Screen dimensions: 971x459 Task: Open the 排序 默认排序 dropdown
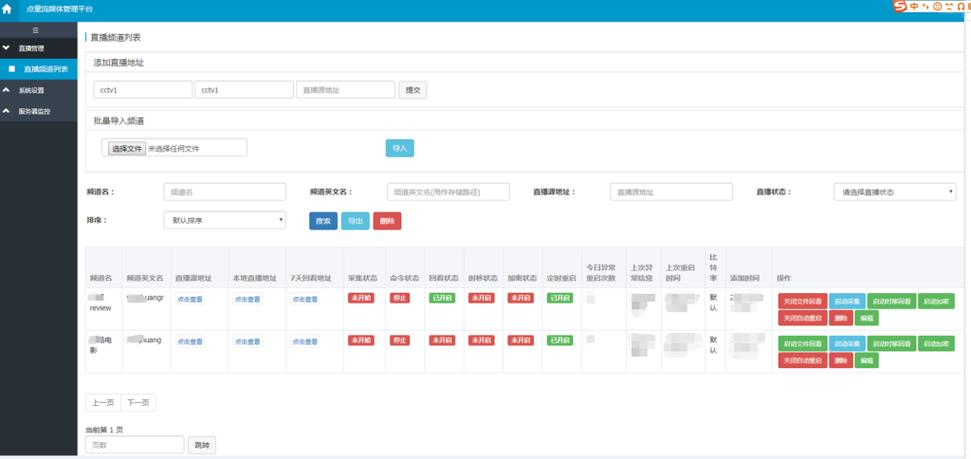click(x=225, y=220)
